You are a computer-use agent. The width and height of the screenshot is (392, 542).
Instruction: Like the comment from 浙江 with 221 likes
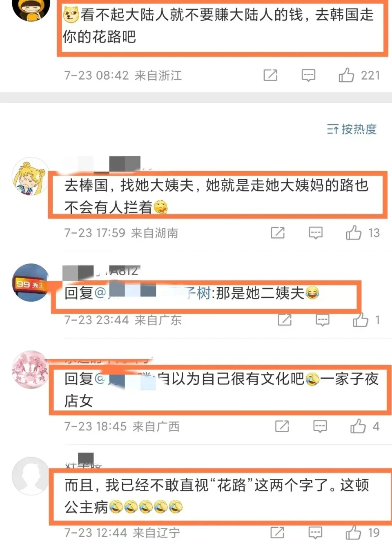(x=346, y=75)
